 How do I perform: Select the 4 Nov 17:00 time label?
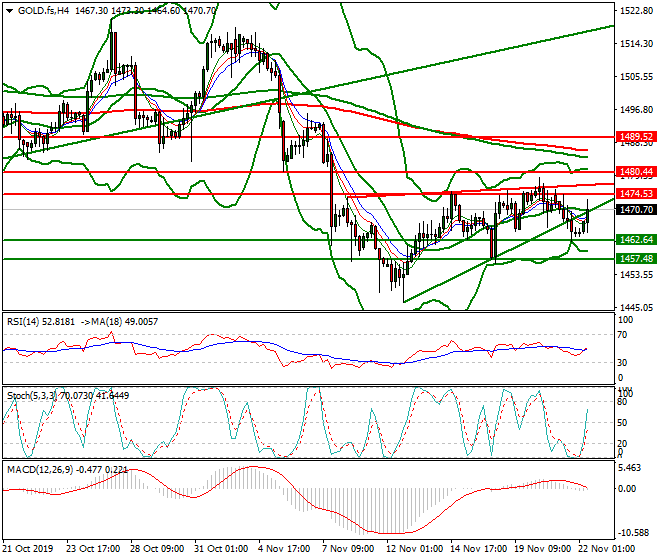click(284, 549)
